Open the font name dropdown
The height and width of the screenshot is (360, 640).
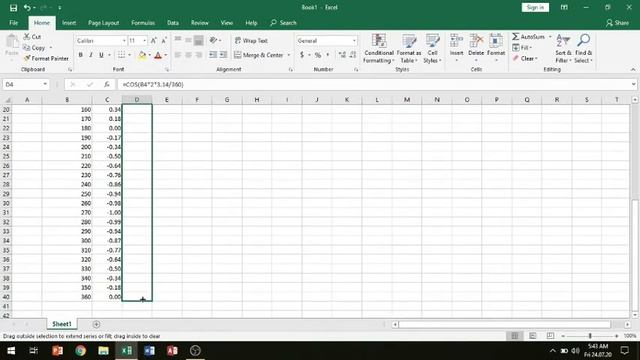pyautogui.click(x=124, y=41)
